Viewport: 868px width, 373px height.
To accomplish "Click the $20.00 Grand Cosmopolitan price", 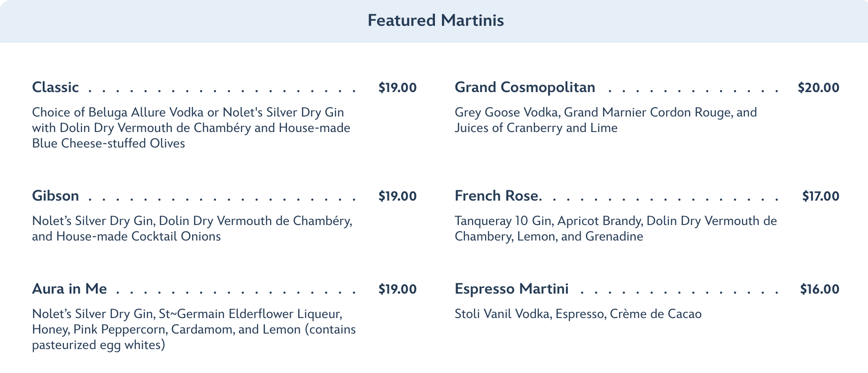I will [x=818, y=88].
